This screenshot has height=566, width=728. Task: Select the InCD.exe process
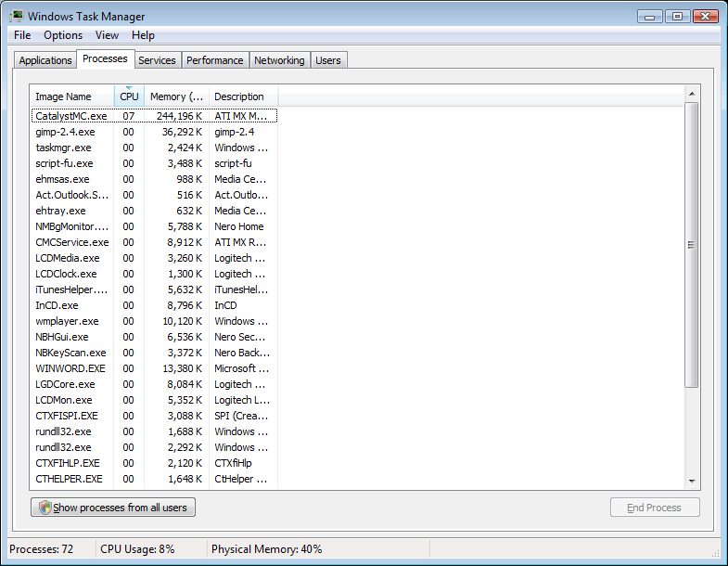click(x=154, y=306)
